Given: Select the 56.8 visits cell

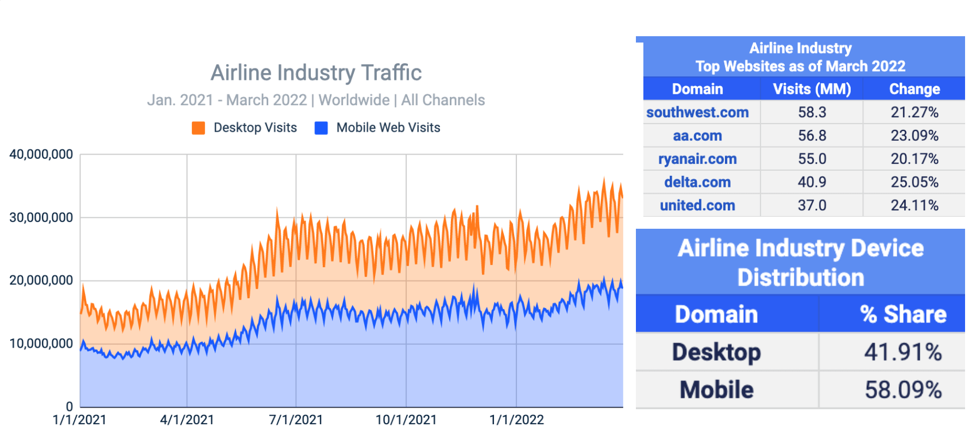Looking at the screenshot, I should click(x=812, y=136).
